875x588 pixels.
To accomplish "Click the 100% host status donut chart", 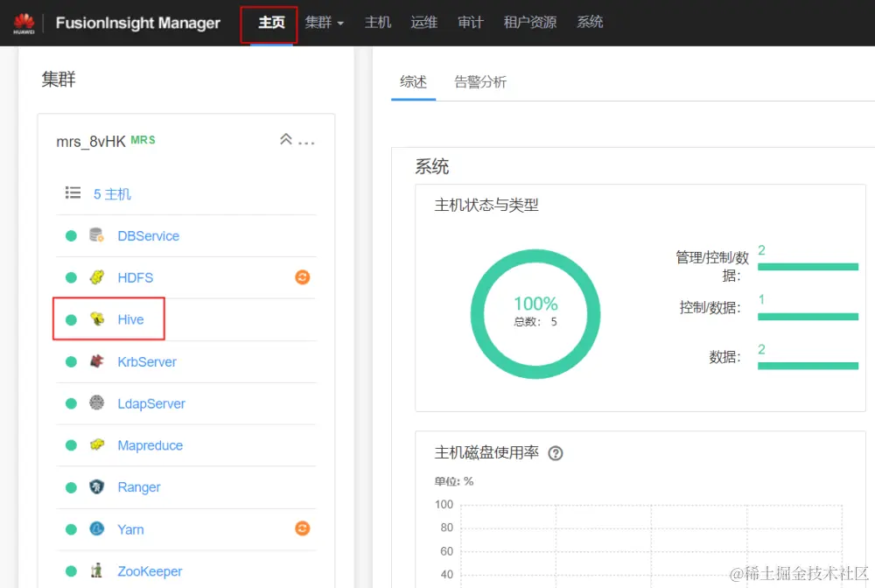I will (x=535, y=313).
